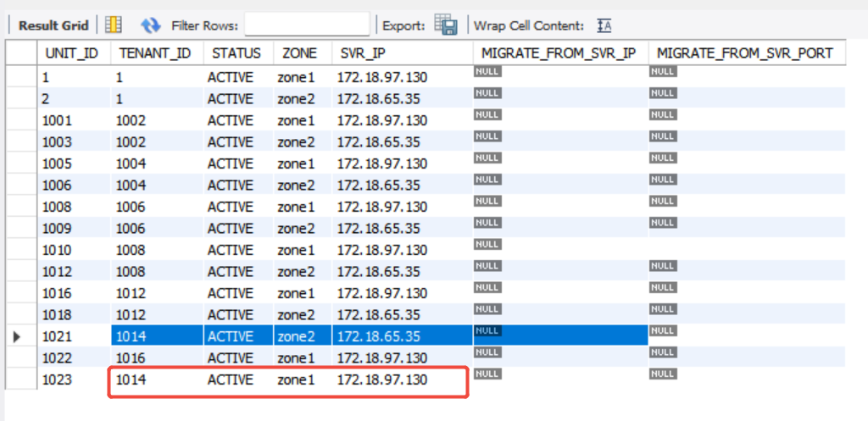
Task: Click NULL badge in MIGRATE_FROM_SVR_PORT of row 1023
Action: [662, 374]
